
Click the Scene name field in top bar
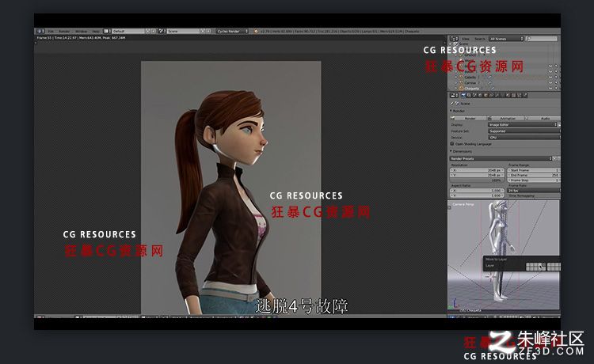coord(184,31)
